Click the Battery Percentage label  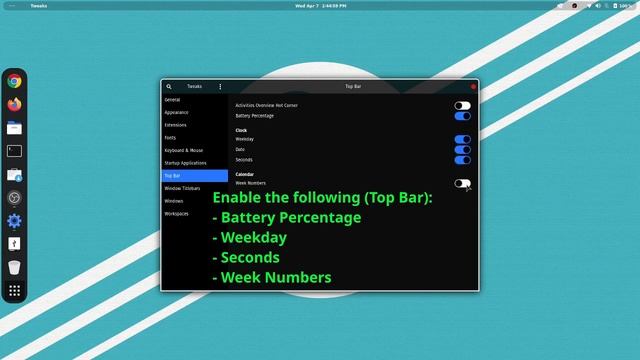point(255,116)
